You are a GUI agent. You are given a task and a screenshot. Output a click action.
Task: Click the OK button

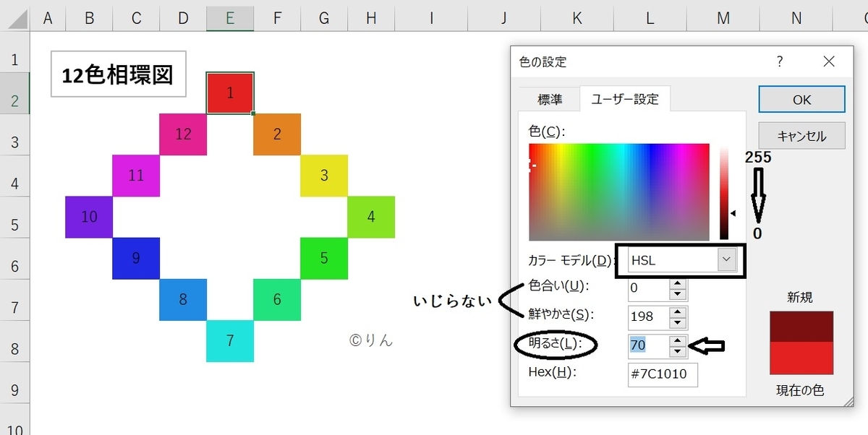point(801,99)
